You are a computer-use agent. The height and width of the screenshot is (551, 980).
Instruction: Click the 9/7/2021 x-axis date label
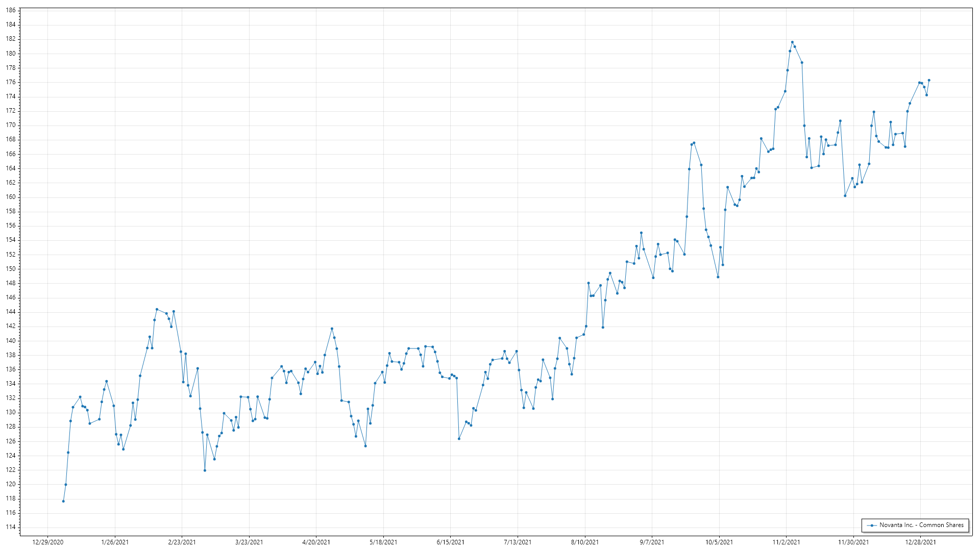point(652,542)
